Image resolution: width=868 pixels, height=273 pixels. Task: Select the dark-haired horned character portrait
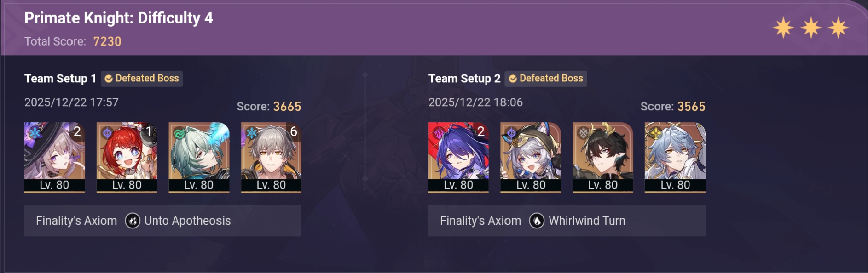[x=603, y=158]
